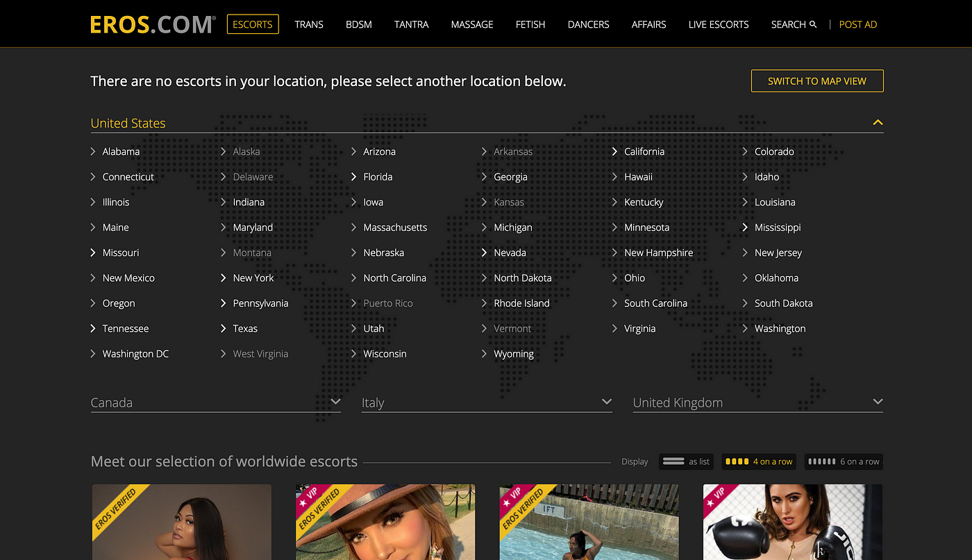Select Idaho from the state list
This screenshot has width=972, height=560.
[x=767, y=177]
